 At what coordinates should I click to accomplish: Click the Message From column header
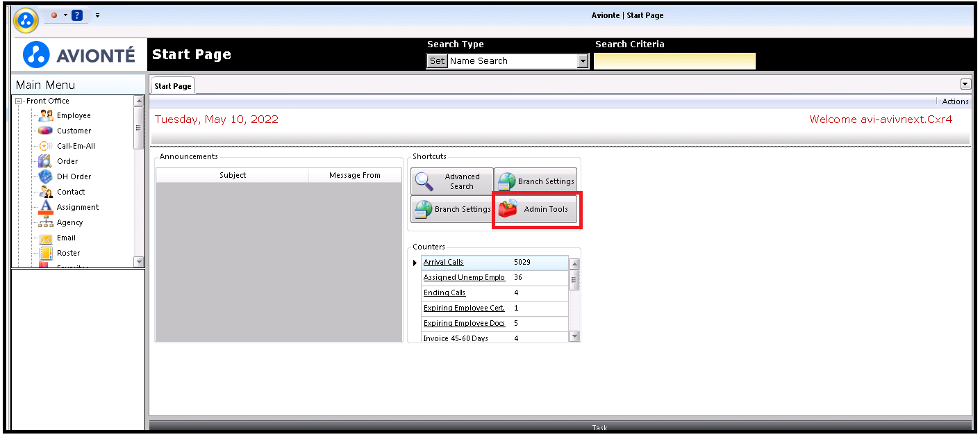coord(355,175)
